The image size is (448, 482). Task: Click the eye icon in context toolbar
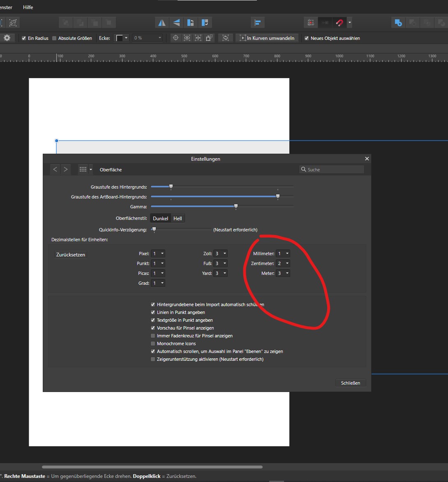pos(187,38)
